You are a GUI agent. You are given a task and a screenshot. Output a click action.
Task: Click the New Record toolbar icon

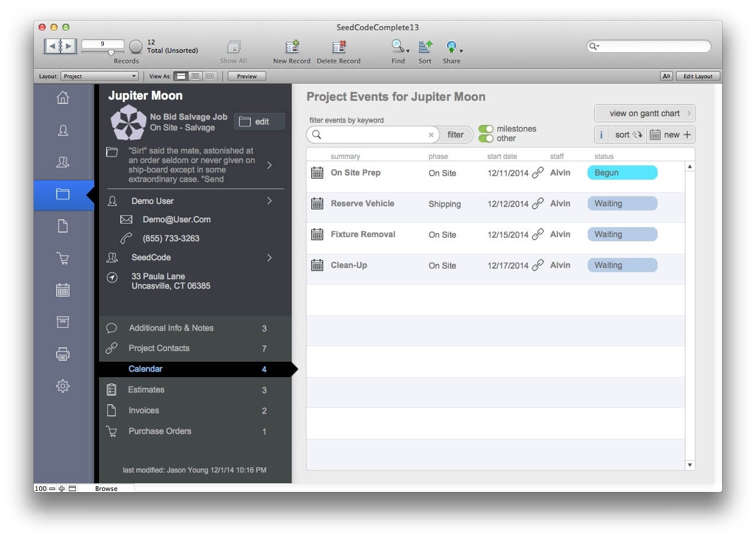[x=291, y=47]
